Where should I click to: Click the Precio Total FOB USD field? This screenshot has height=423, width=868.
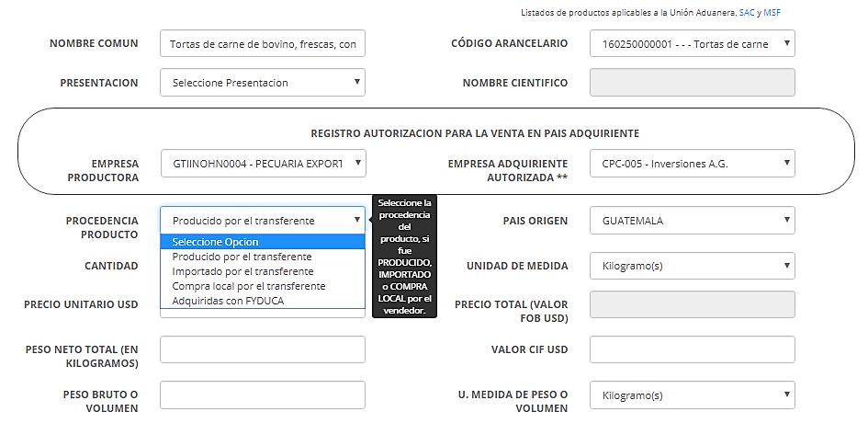[x=693, y=304]
